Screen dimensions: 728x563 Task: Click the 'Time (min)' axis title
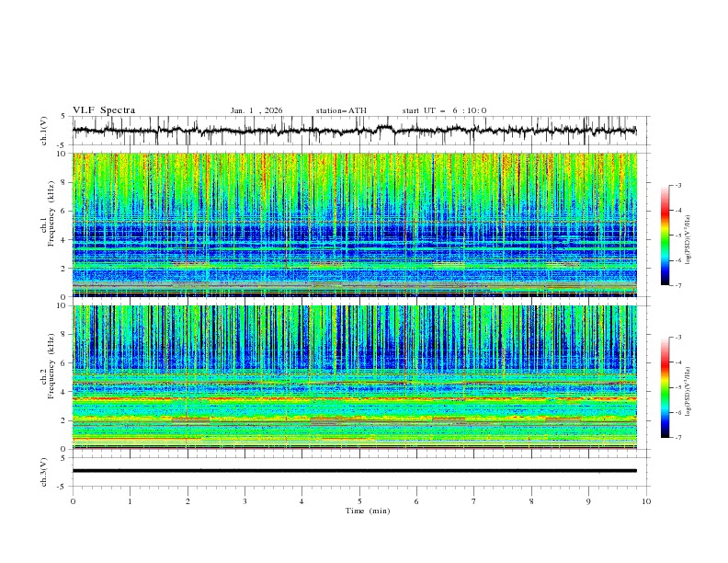pyautogui.click(x=368, y=511)
